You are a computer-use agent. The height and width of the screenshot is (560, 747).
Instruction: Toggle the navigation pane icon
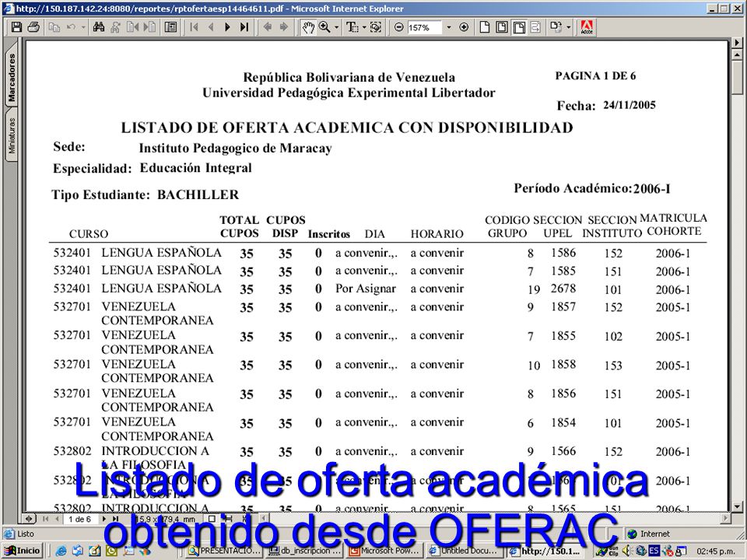point(170,27)
